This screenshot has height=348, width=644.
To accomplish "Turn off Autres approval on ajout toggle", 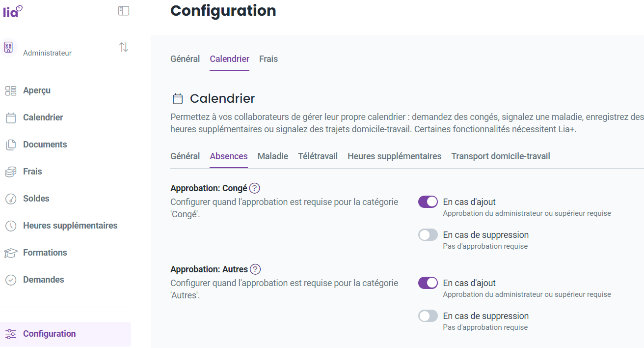I will click(x=428, y=283).
